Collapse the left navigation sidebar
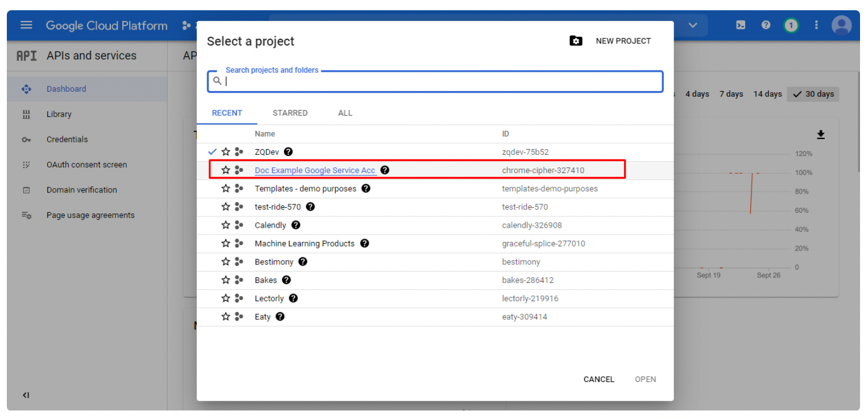This screenshot has height=419, width=868. coord(26,395)
